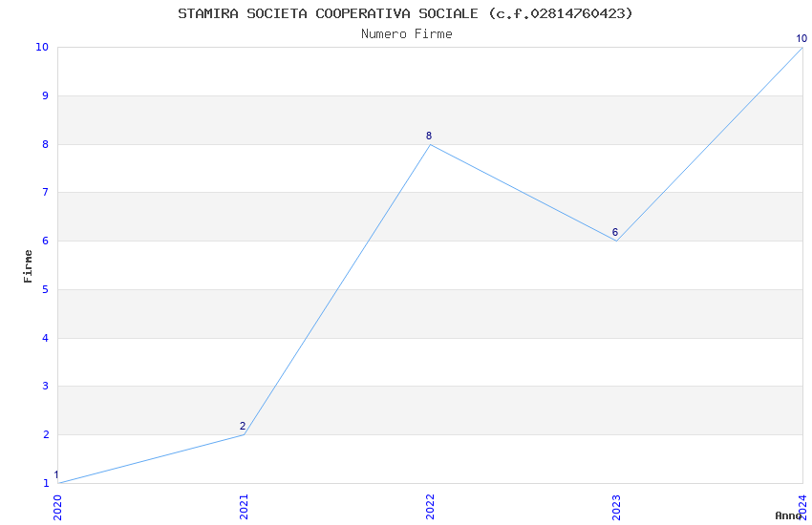This screenshot has width=812, height=525.
Task: Click data point label 10 above 2024
Action: tap(801, 39)
